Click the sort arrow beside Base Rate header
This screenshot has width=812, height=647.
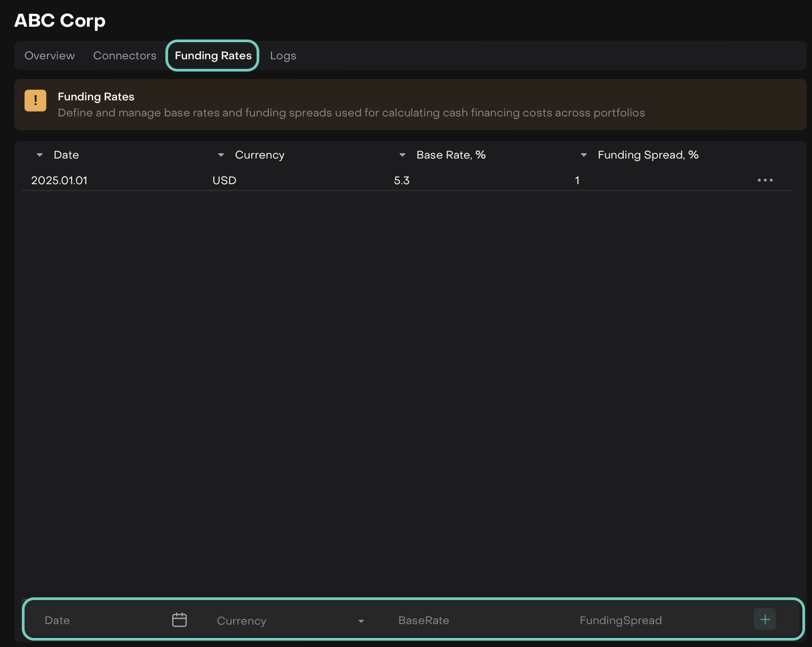pyautogui.click(x=402, y=155)
